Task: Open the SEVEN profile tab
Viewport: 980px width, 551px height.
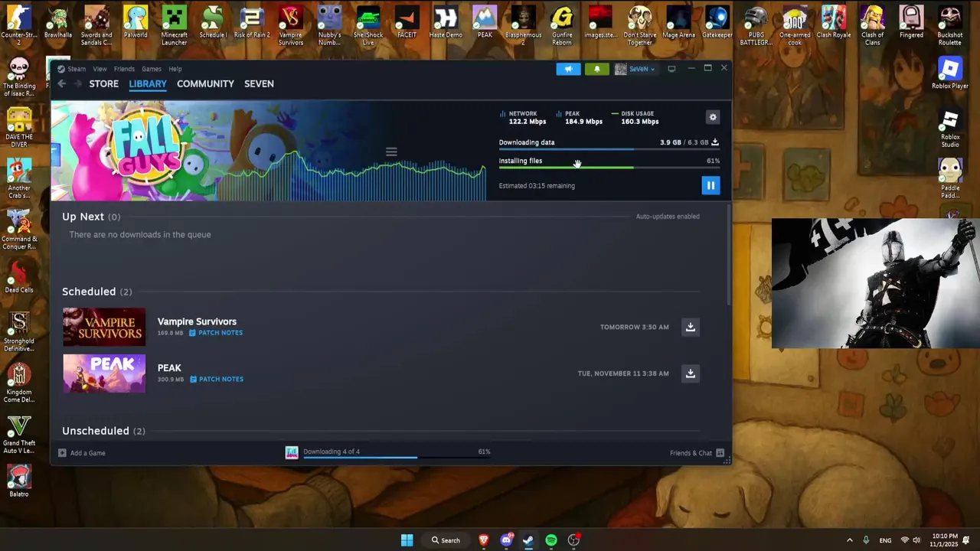Action: pyautogui.click(x=259, y=83)
